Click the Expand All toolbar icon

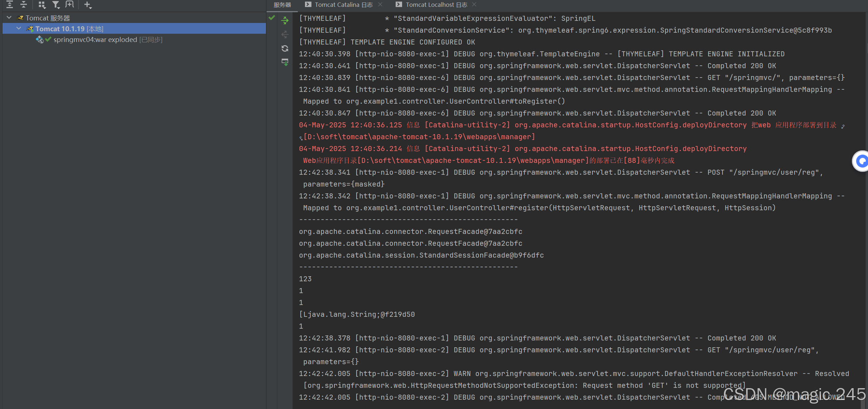pos(10,5)
